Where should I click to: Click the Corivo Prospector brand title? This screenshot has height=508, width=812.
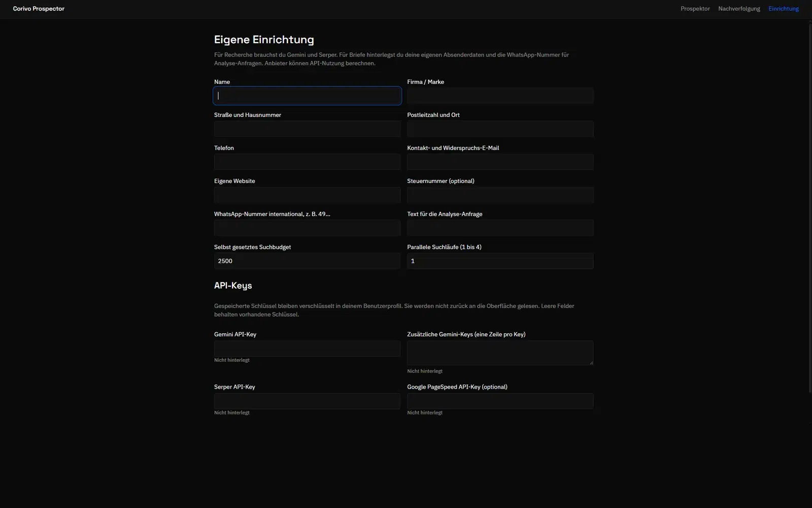pyautogui.click(x=39, y=9)
